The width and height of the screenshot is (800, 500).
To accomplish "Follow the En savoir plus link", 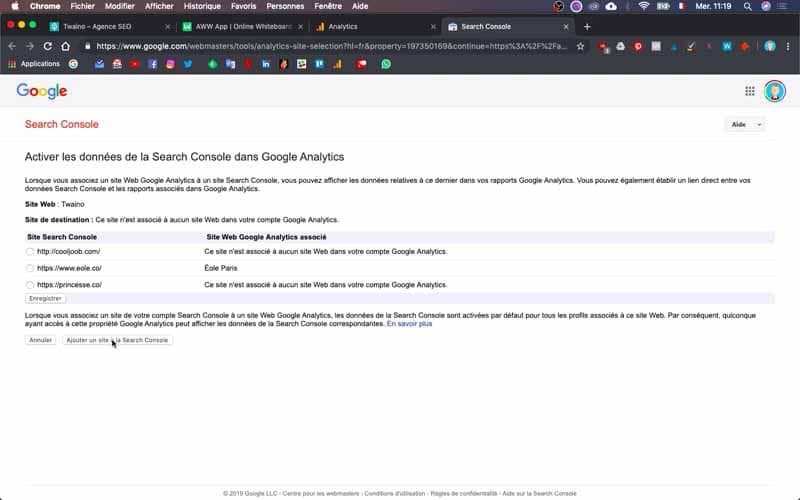I will pyautogui.click(x=409, y=324).
